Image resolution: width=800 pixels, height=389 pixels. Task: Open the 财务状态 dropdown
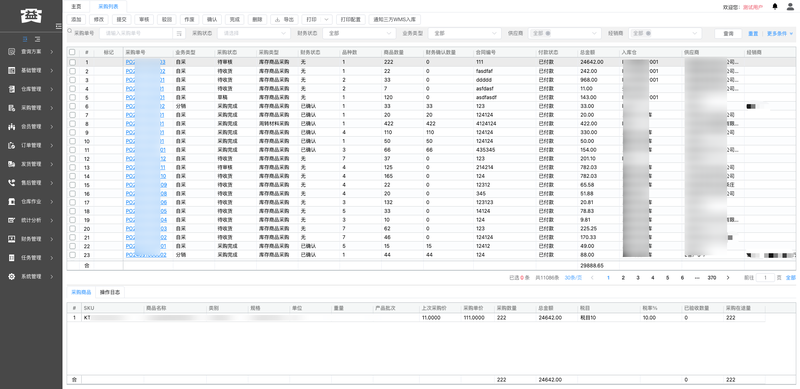(359, 33)
